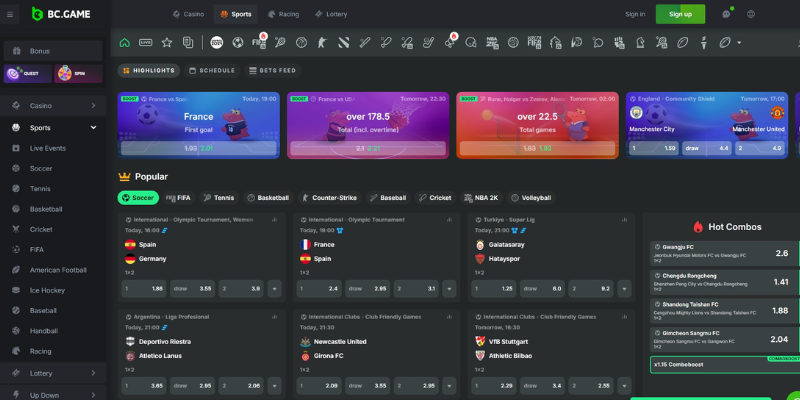Open the chat messages icon
The width and height of the screenshot is (800, 400).
[x=727, y=14]
